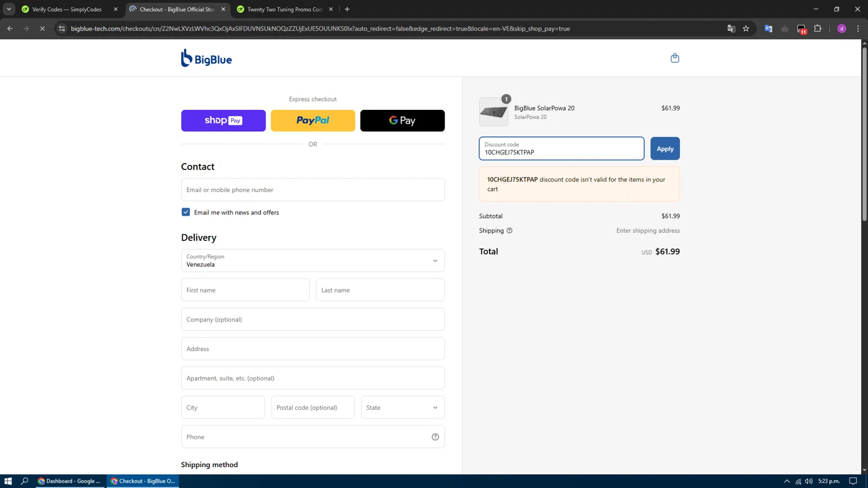Screen dimensions: 868x488
Task: View site information icon in address bar
Action: pos(62,28)
